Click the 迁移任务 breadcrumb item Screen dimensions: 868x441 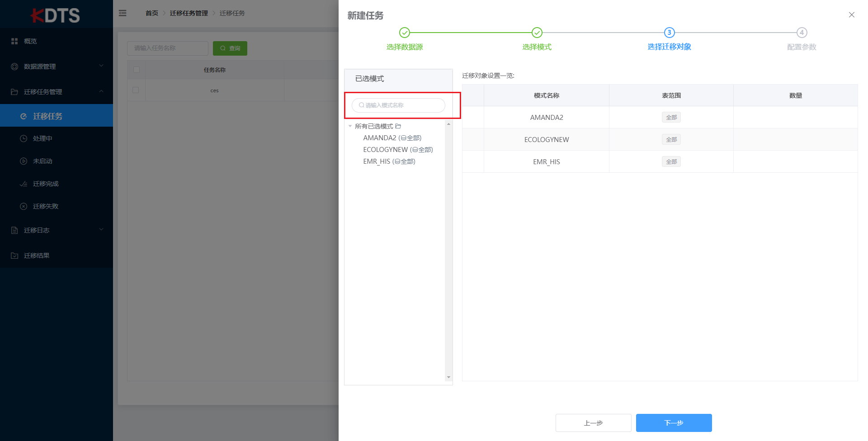pyautogui.click(x=232, y=13)
